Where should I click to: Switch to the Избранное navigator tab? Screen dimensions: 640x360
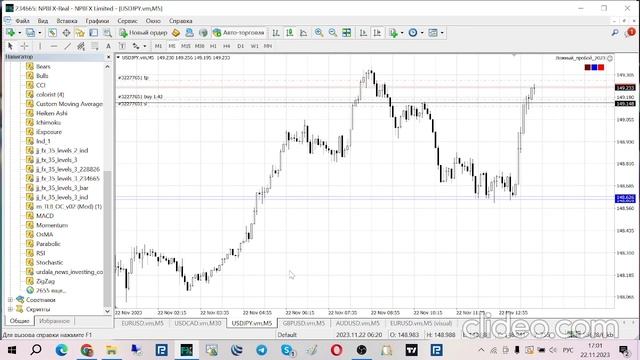click(54, 321)
